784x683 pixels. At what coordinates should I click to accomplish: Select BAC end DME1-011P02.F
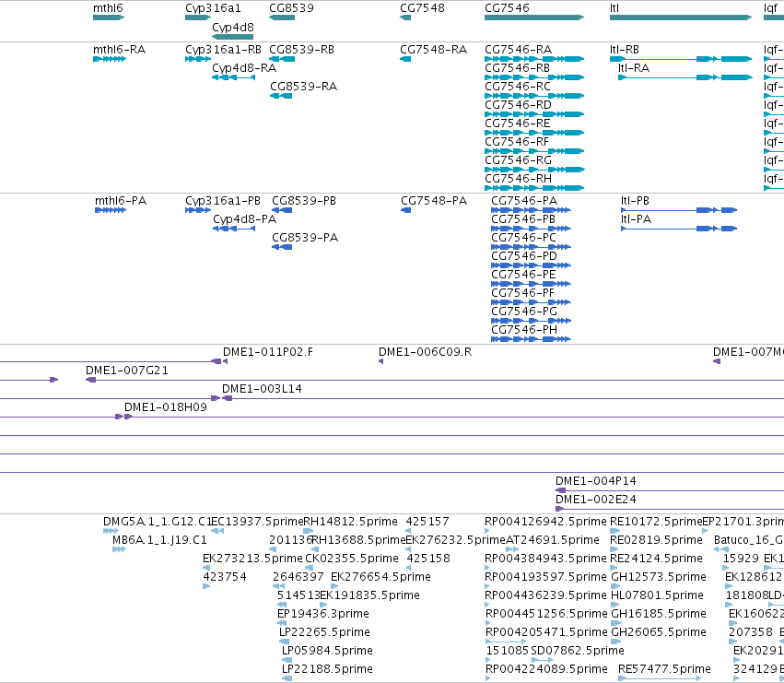point(225,361)
